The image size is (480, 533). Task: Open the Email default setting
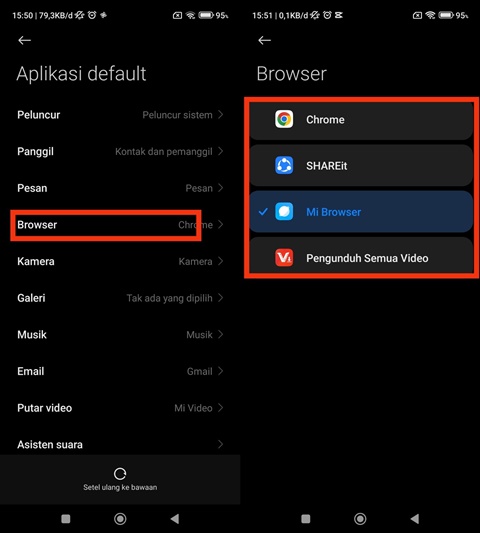tap(120, 371)
